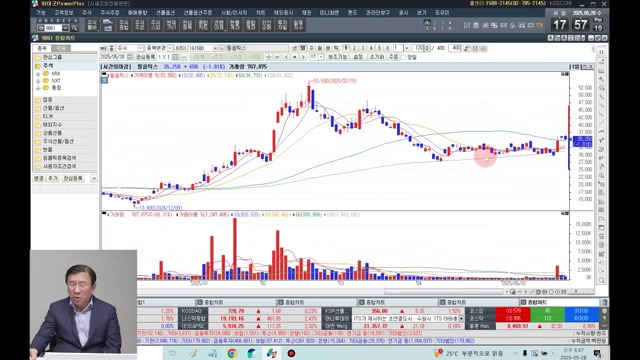Click the 추가 button below the tree
The height and width of the screenshot is (360, 640).
click(53, 178)
